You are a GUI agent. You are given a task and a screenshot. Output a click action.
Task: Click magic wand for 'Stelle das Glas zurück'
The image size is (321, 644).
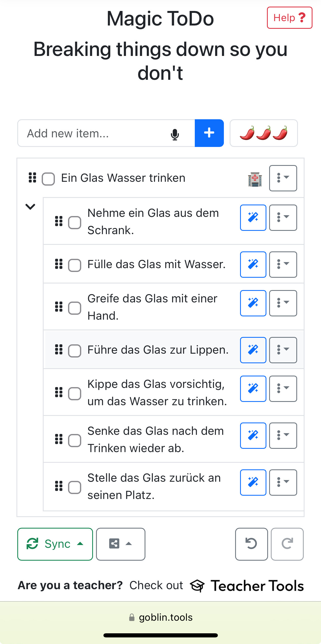(x=253, y=482)
